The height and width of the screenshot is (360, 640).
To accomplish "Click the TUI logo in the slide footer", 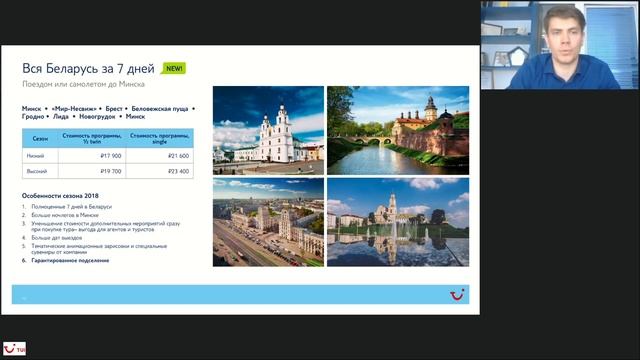I will tap(457, 294).
